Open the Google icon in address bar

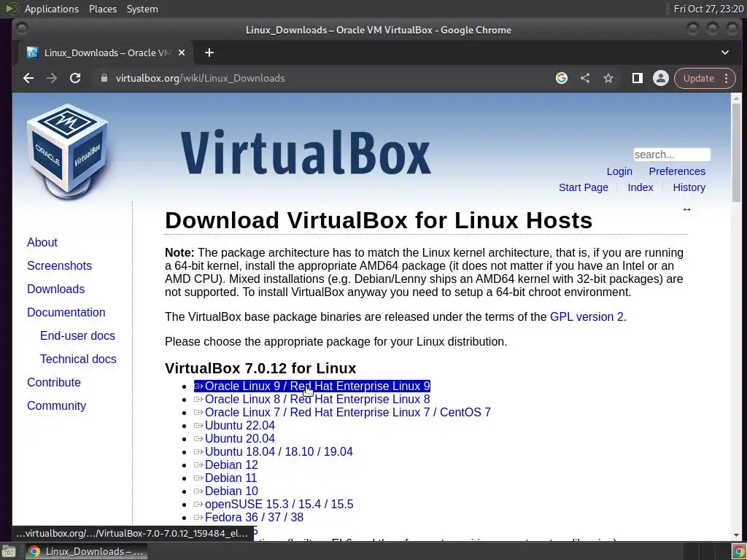[x=562, y=78]
